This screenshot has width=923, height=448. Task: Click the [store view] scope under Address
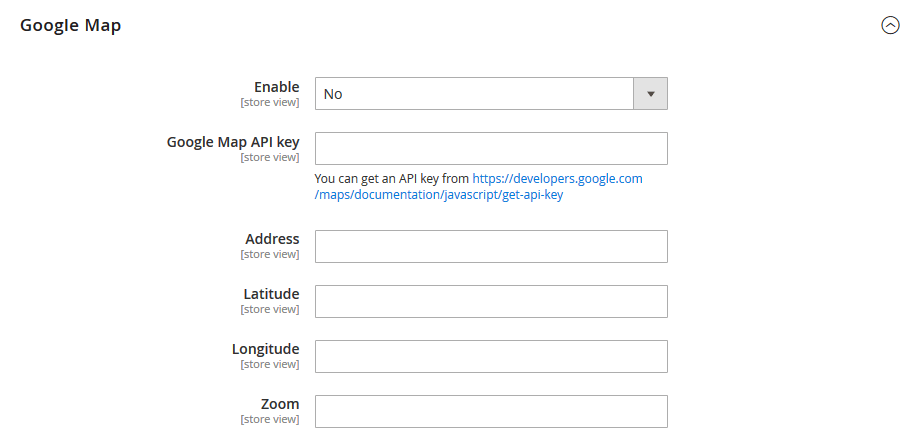pos(269,255)
